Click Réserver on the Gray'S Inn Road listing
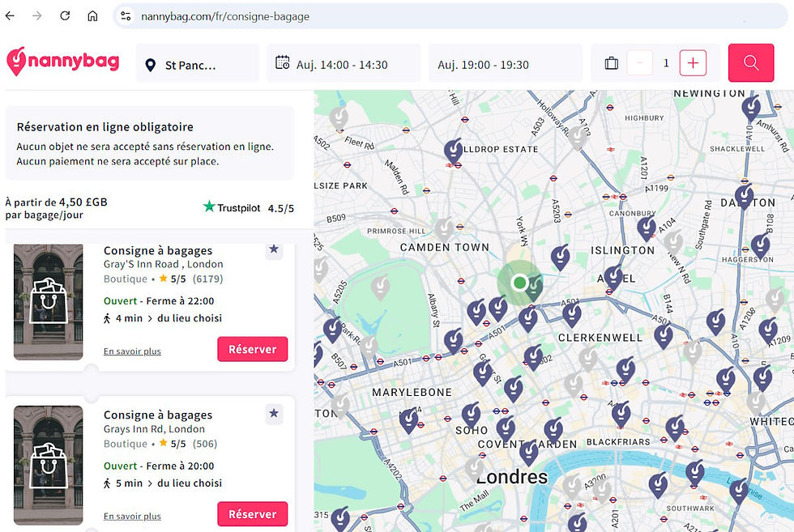Image resolution: width=794 pixels, height=532 pixels. click(x=252, y=349)
